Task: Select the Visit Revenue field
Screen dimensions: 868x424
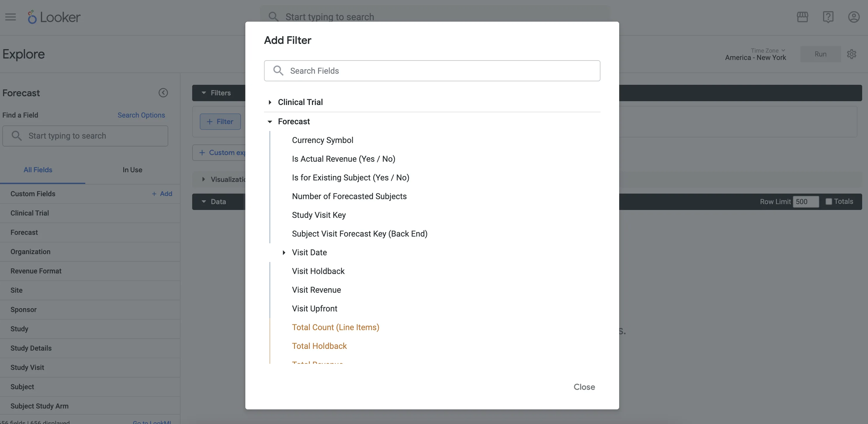Action: (316, 290)
